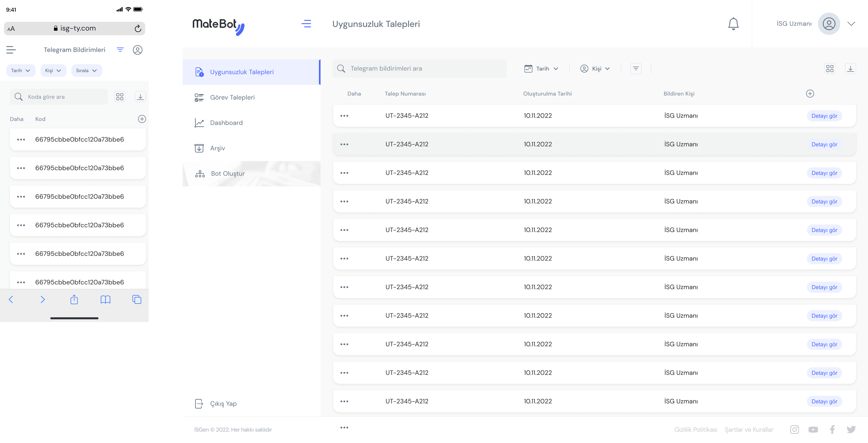The width and height of the screenshot is (868, 443).
Task: Expand İSG Uzmanı profile chevron
Action: pos(851,24)
